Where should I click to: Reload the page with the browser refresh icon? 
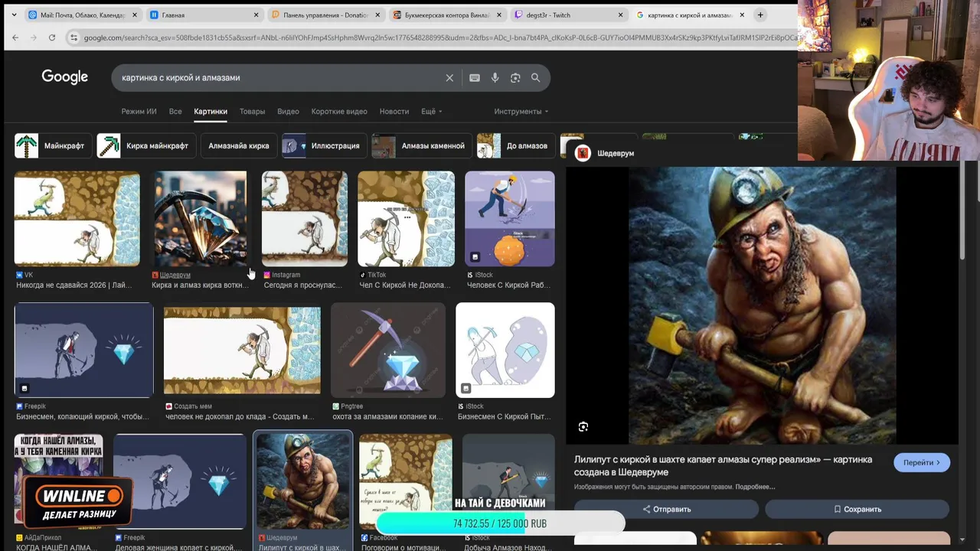coord(52,37)
